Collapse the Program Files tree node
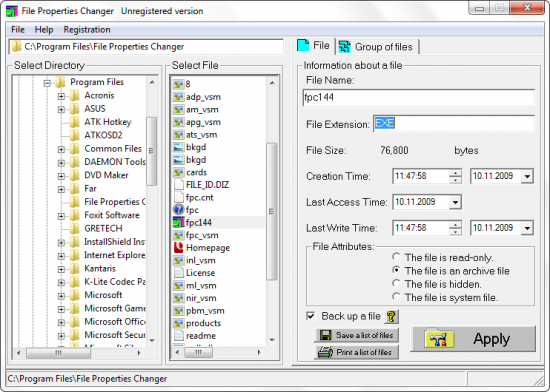This screenshot has width=550, height=392. (x=47, y=83)
